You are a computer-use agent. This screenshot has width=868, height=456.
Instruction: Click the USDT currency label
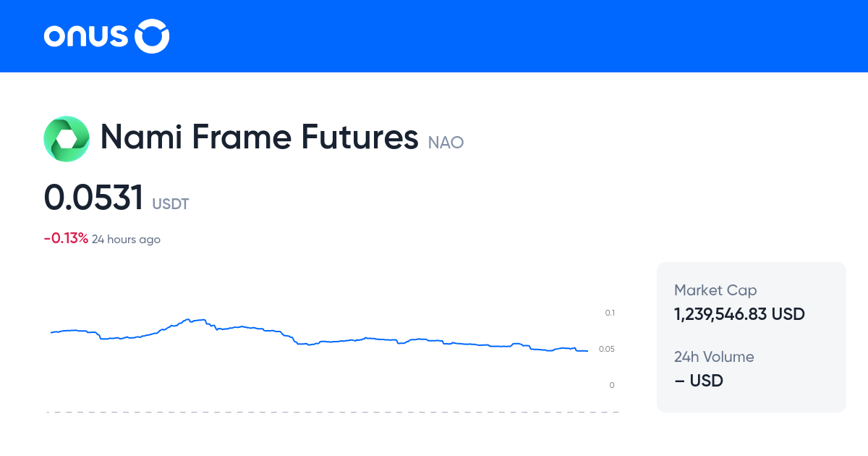coord(171,204)
